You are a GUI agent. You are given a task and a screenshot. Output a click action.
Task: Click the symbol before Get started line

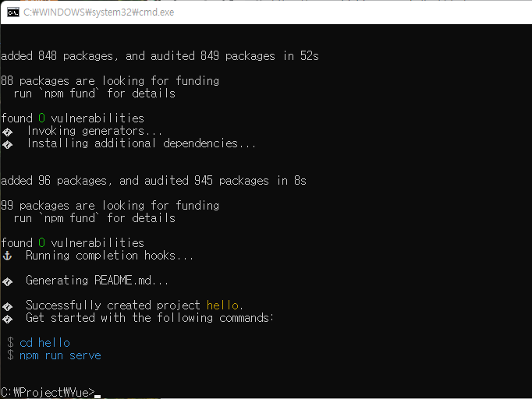(x=7, y=318)
